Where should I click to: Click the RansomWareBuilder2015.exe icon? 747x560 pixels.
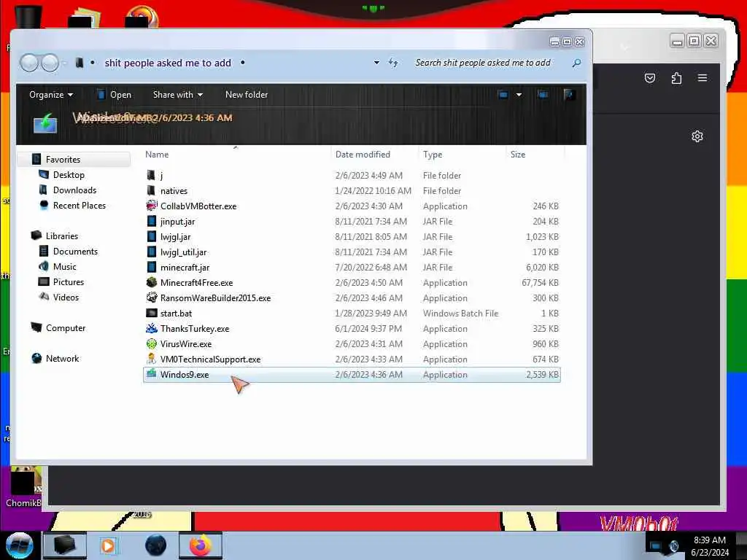pyautogui.click(x=152, y=297)
